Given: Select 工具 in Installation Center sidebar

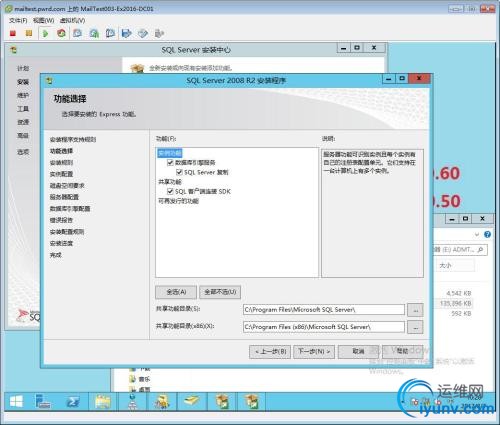Looking at the screenshot, I should click(x=23, y=109).
